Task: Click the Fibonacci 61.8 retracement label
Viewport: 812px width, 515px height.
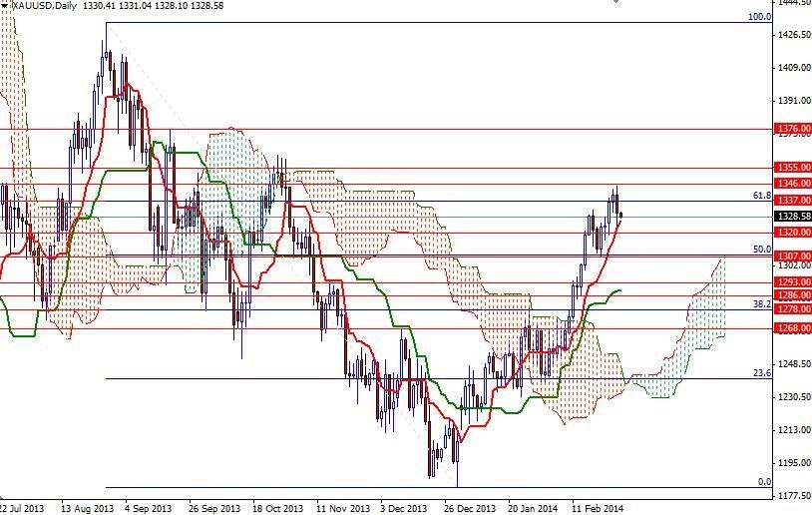Action: (762, 196)
